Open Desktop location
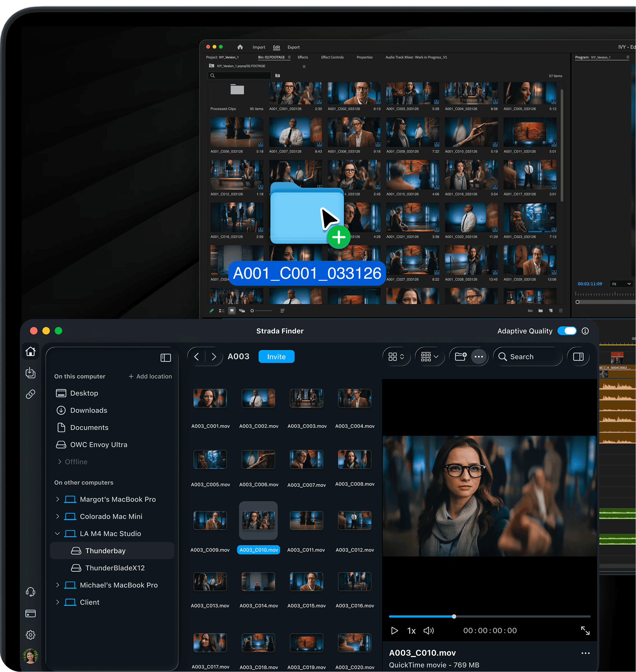 coord(77,393)
